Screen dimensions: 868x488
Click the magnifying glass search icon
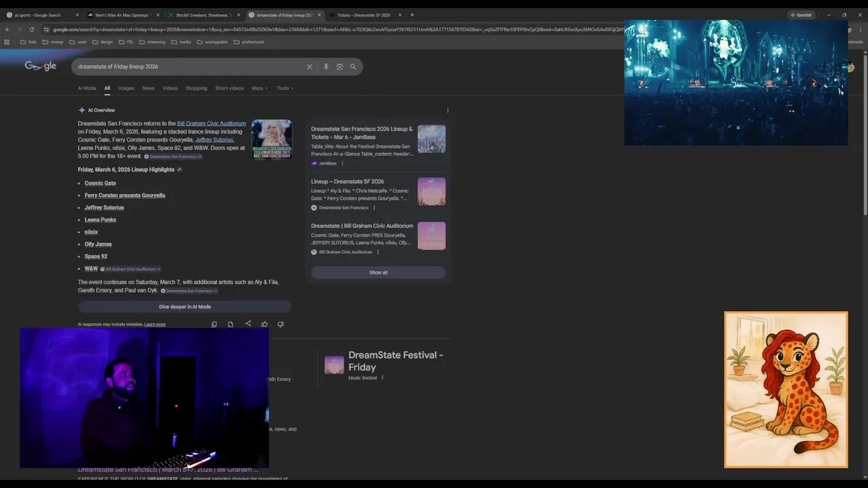pos(353,66)
